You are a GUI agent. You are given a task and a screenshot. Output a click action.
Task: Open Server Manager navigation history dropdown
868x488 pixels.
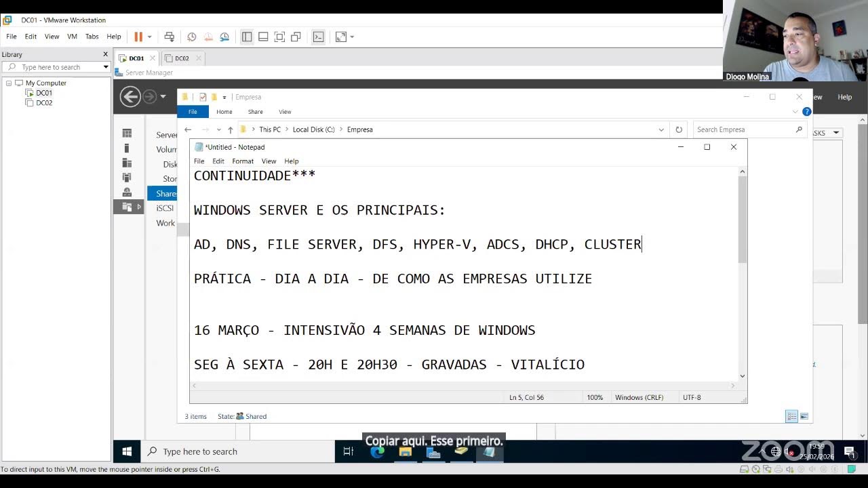[163, 97]
